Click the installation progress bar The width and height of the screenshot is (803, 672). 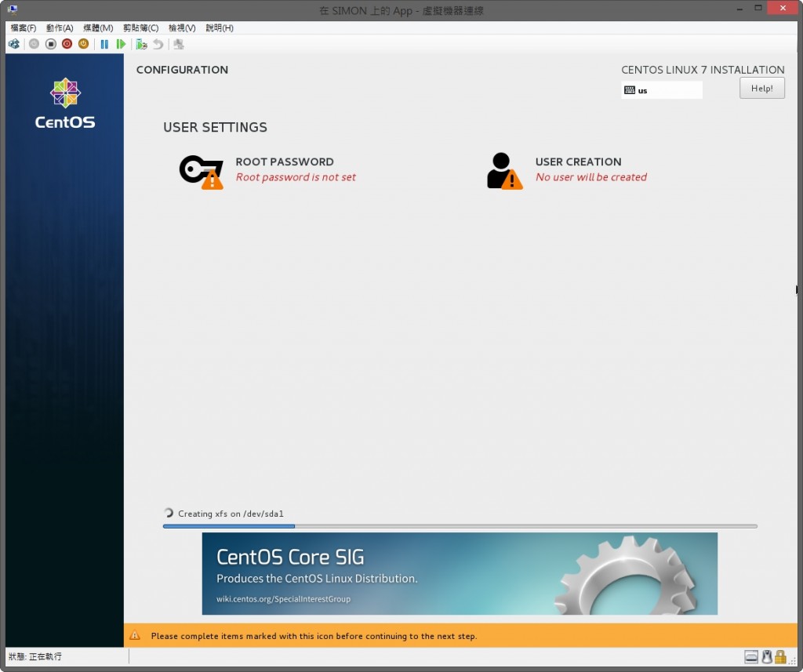460,526
